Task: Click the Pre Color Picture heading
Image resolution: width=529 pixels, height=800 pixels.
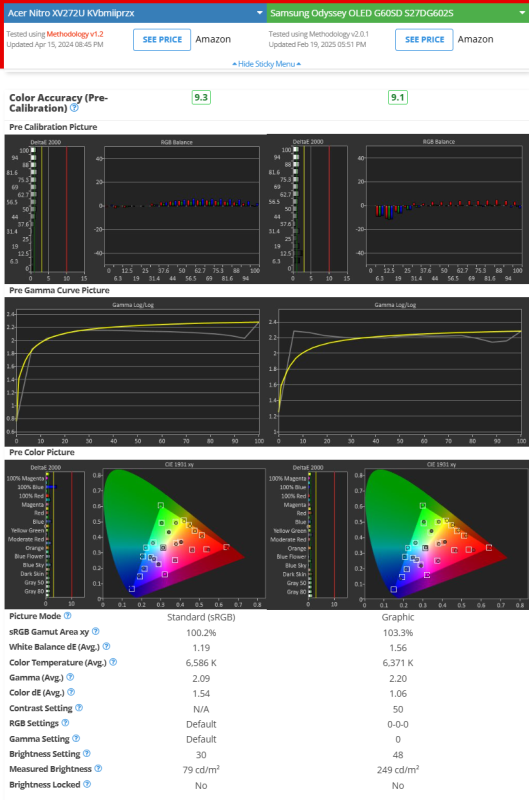Action: 42,452
